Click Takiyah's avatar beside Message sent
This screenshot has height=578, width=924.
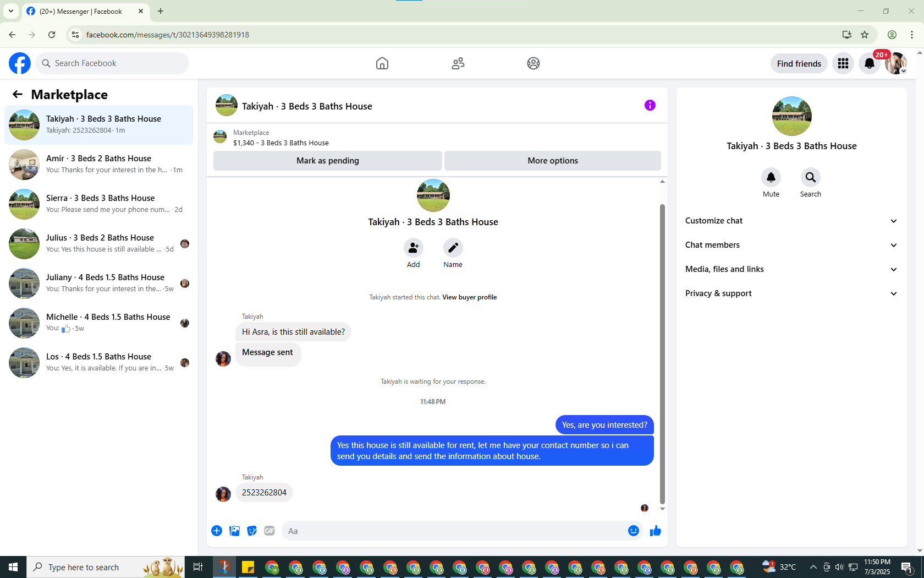click(x=223, y=359)
